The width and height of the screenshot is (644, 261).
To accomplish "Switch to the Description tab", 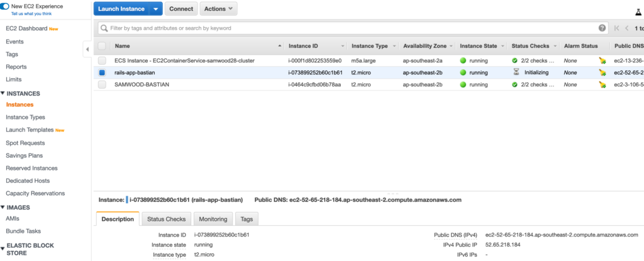I will [x=118, y=219].
